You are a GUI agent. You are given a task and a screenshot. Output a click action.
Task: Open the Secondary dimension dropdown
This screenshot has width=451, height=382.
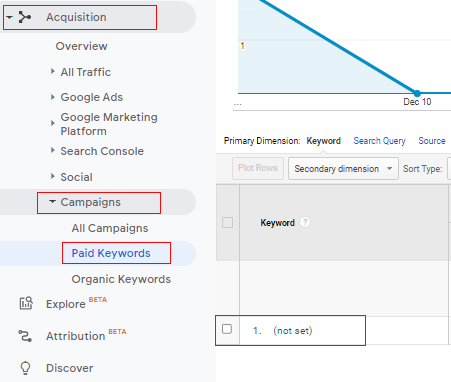[x=343, y=169]
